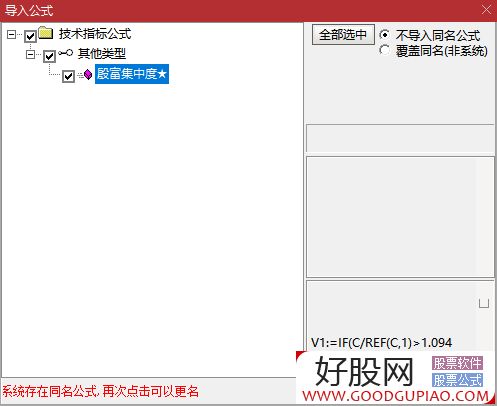Close the 导入公式 dialog

tap(486, 10)
